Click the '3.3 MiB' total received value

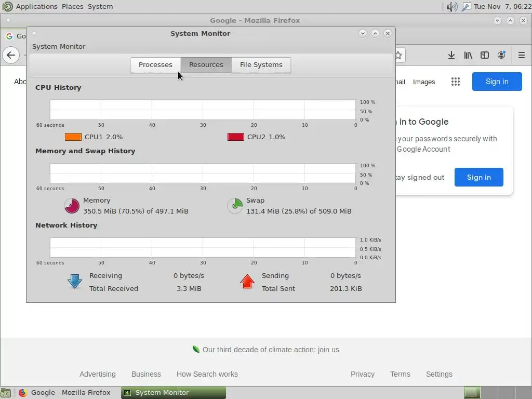[189, 289]
